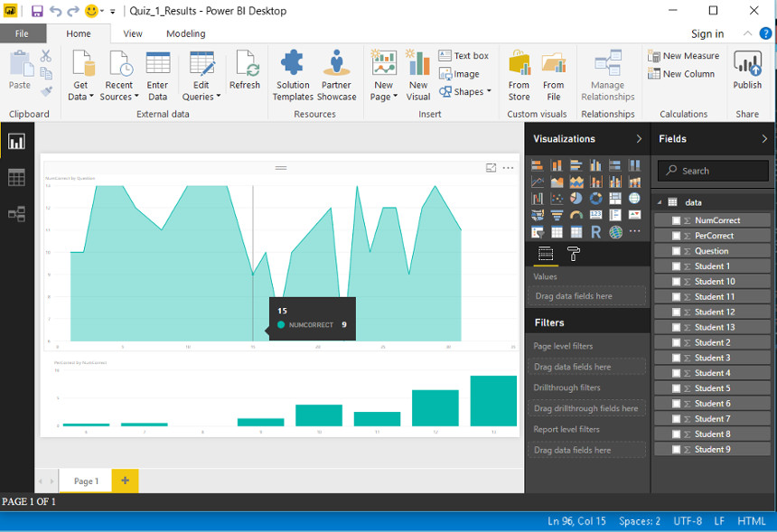
Task: Choose the Pie chart visualization
Action: tap(576, 198)
